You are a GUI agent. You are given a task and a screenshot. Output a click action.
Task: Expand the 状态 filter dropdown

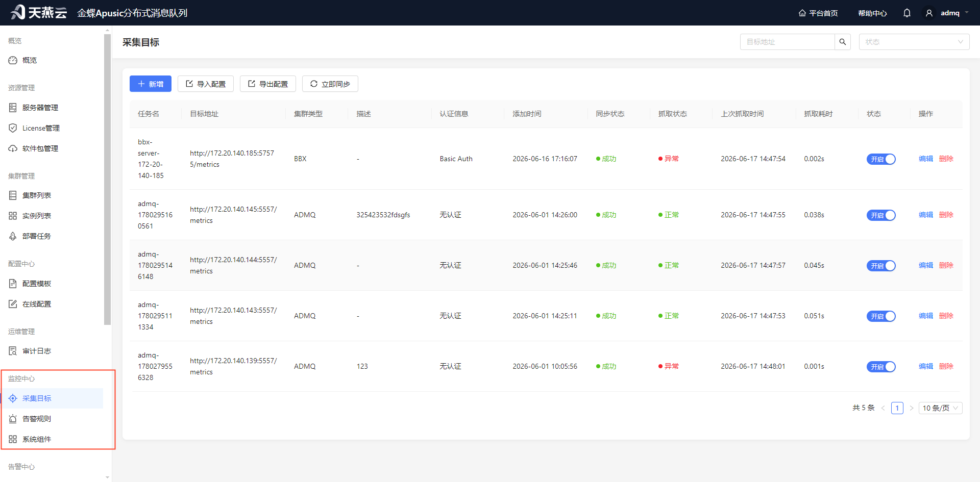click(x=914, y=42)
